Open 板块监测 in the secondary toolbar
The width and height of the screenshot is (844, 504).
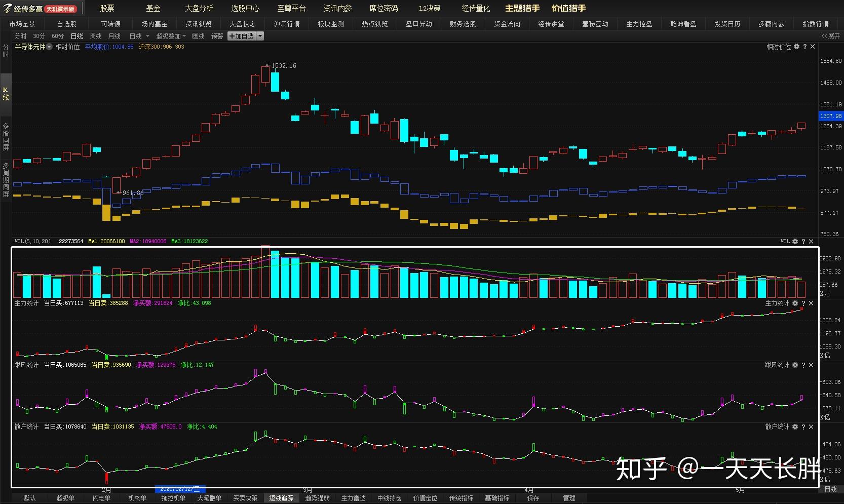(331, 24)
